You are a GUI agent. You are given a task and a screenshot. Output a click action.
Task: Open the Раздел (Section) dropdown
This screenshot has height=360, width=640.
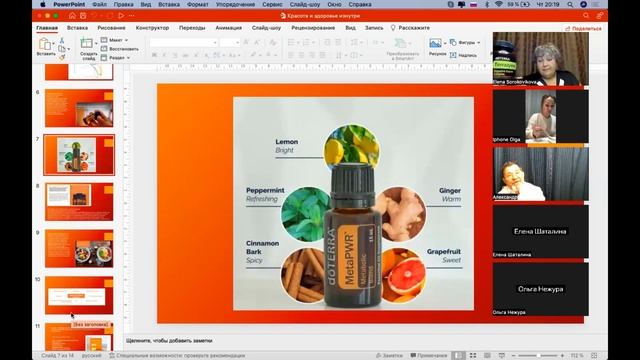pos(115,58)
